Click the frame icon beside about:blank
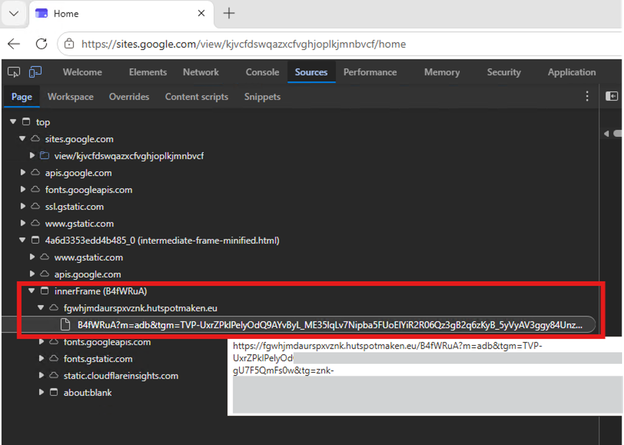 (54, 392)
